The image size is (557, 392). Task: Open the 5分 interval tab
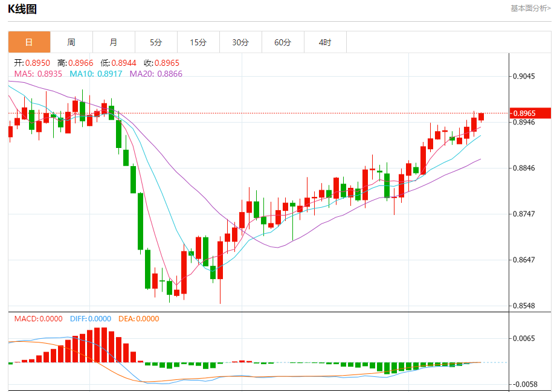(x=156, y=42)
